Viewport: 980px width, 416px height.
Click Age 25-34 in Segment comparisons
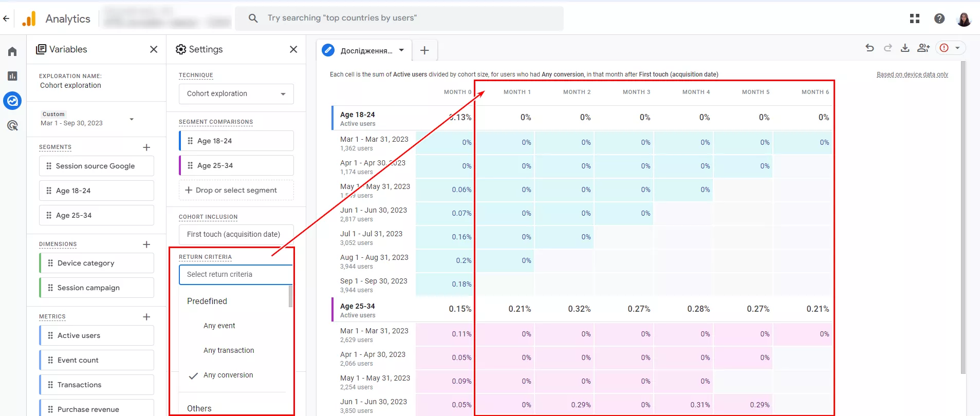[236, 166]
